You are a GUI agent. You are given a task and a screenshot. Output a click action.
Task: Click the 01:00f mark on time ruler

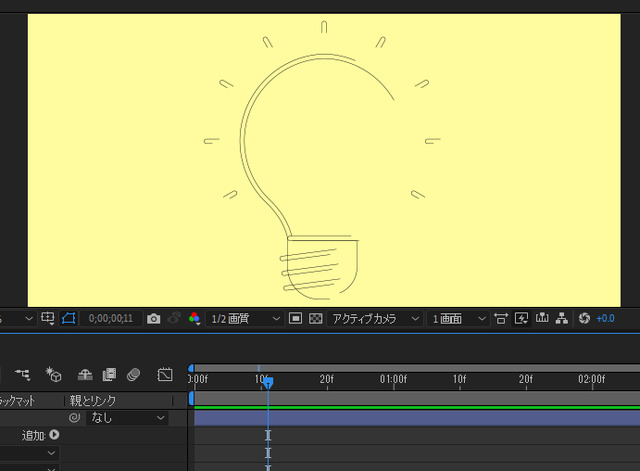point(393,379)
